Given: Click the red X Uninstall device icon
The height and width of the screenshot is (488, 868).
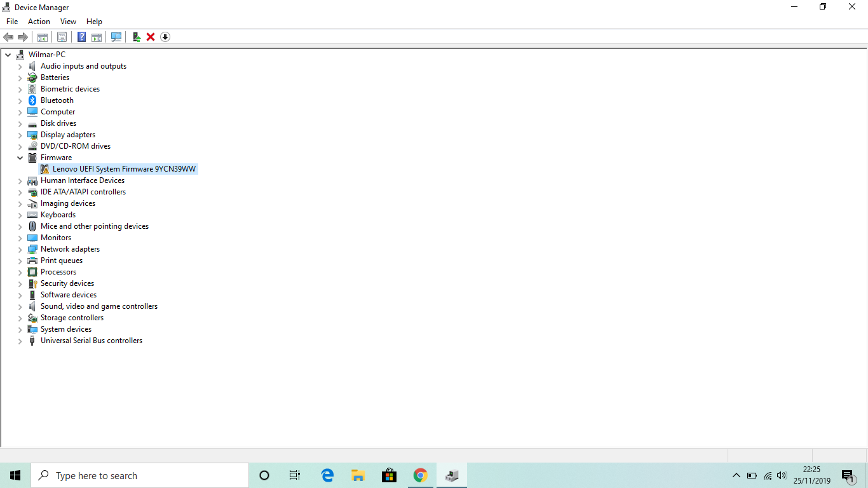Looking at the screenshot, I should pos(151,37).
